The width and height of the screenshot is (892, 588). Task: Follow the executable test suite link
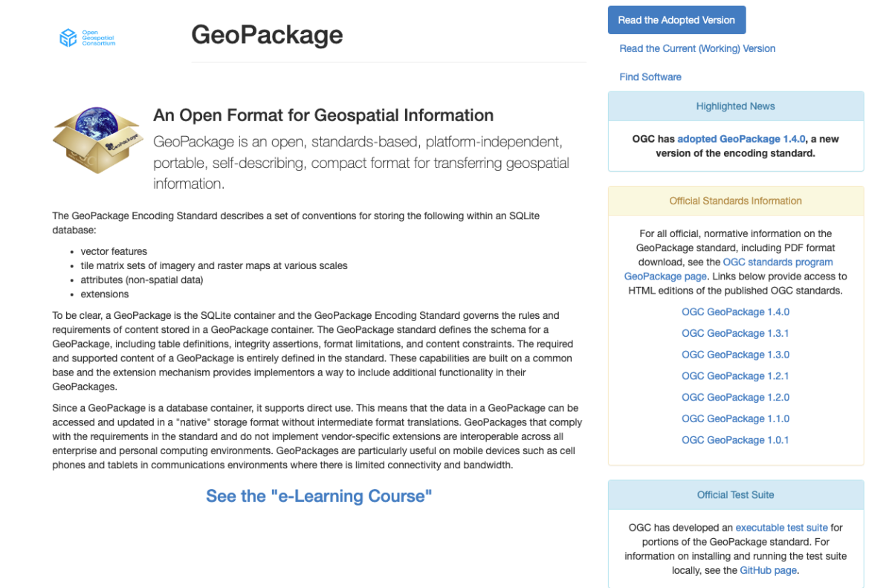click(781, 528)
